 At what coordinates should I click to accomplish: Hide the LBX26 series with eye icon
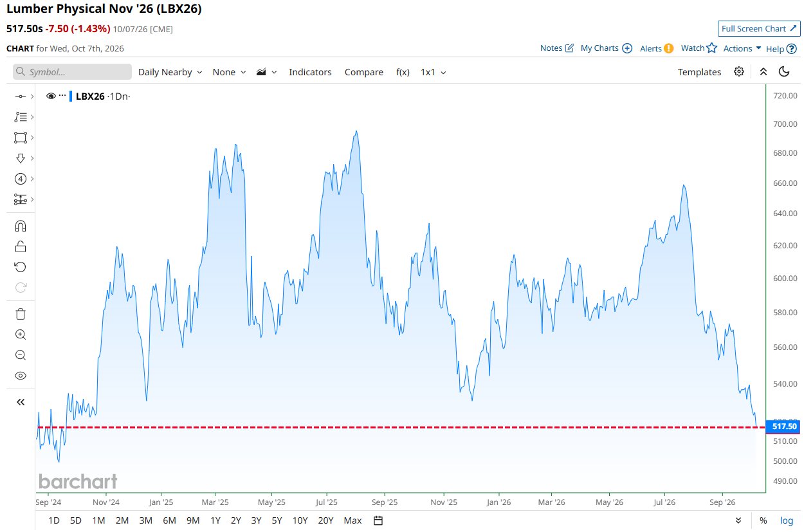[x=51, y=96]
